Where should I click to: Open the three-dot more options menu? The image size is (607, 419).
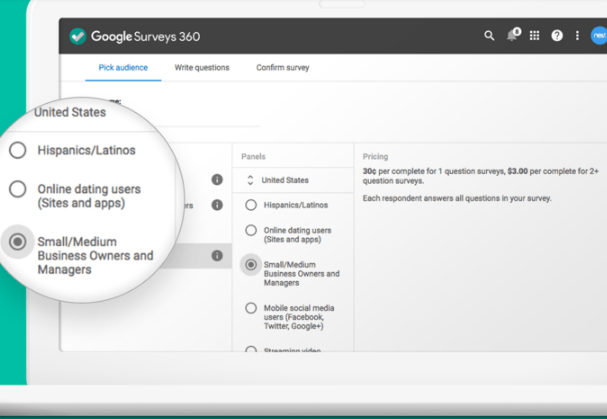click(577, 36)
